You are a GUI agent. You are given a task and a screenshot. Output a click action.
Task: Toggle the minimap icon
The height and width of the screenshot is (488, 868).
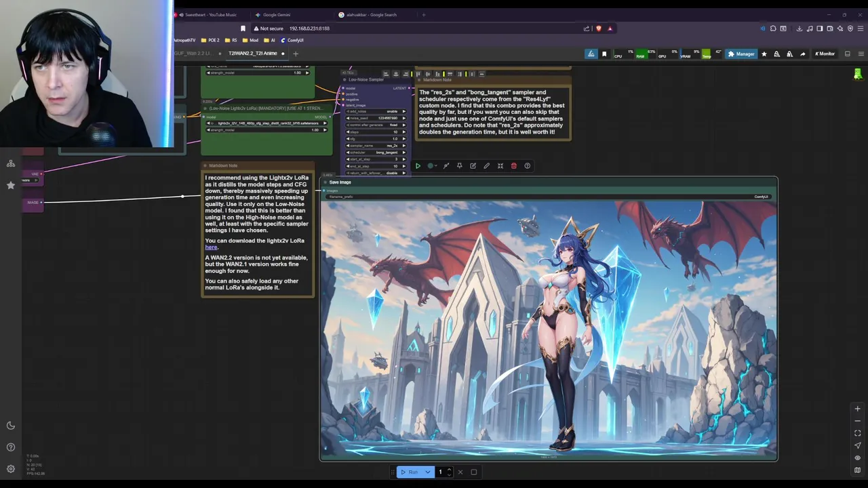pos(857,470)
